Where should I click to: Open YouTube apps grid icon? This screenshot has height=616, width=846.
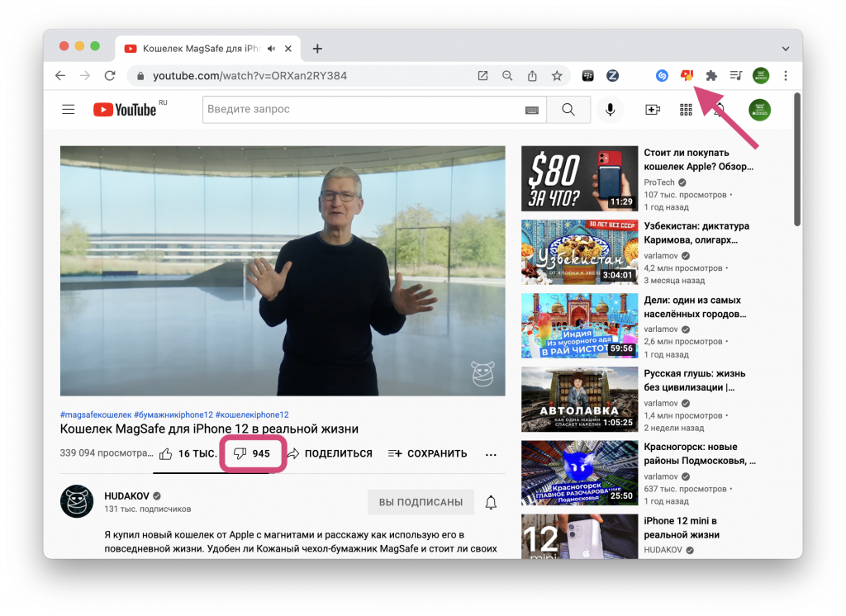pos(686,110)
